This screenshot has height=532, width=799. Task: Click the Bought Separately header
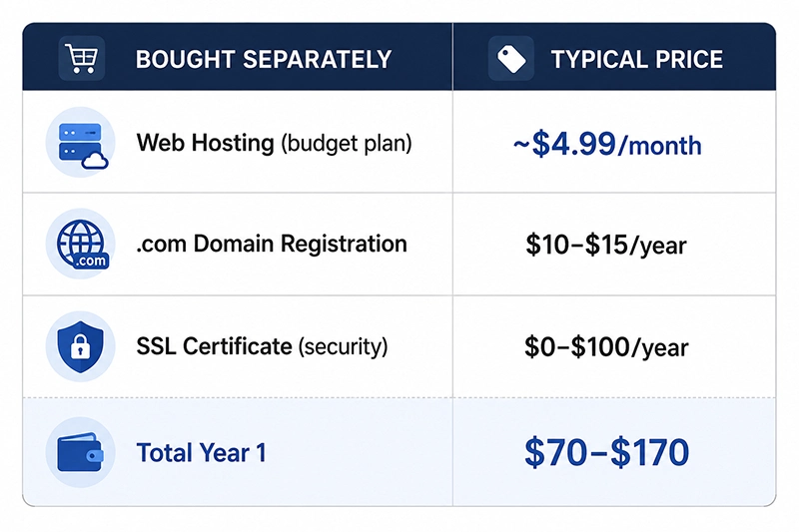pos(264,59)
